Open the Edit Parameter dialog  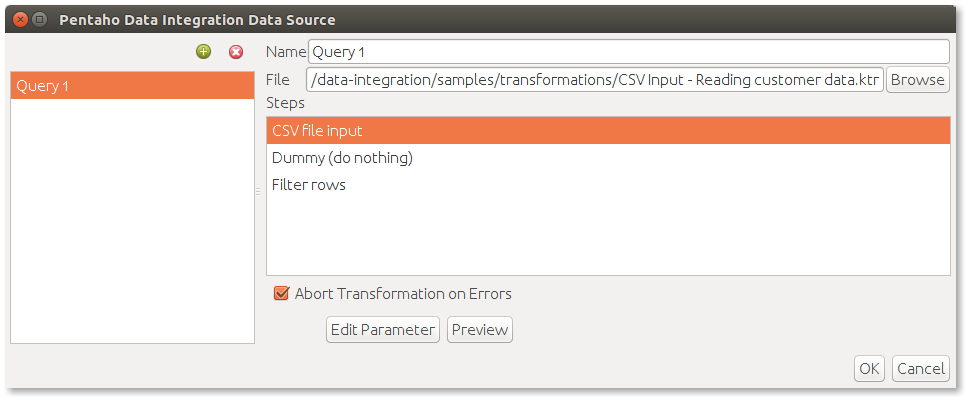[383, 330]
